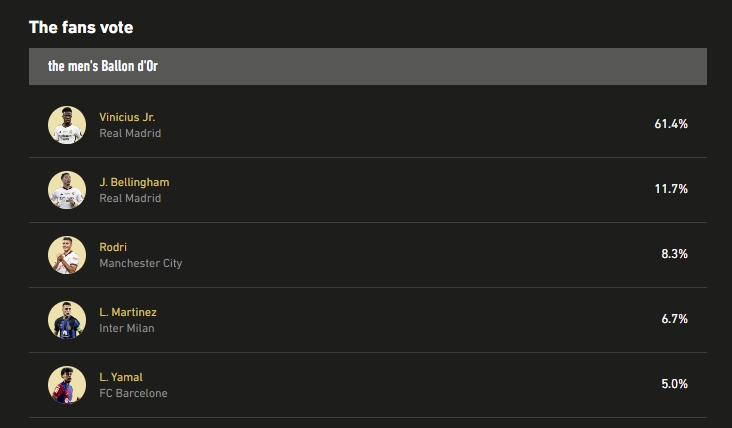Click Vinicius Jr.'s 61.4% vote share

pos(671,124)
